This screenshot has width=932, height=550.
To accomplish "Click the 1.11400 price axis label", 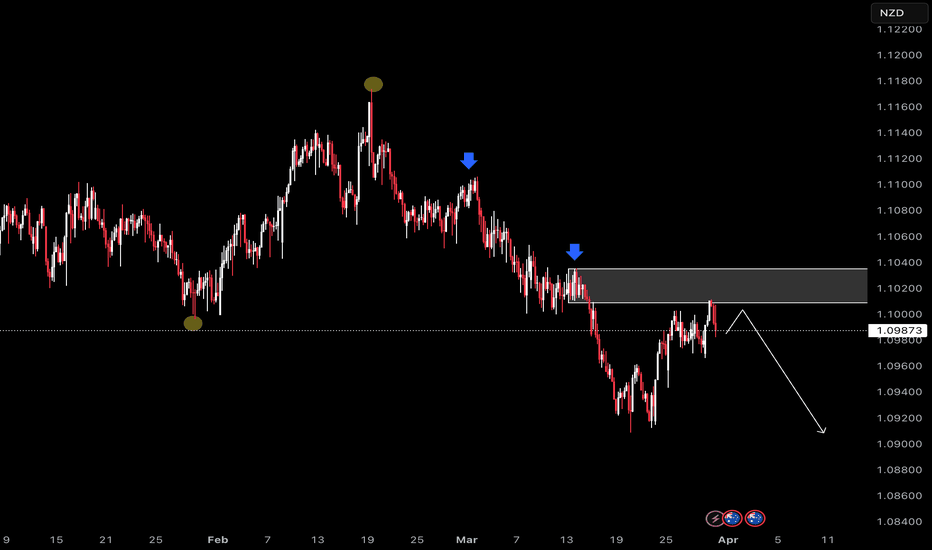I will pyautogui.click(x=899, y=133).
